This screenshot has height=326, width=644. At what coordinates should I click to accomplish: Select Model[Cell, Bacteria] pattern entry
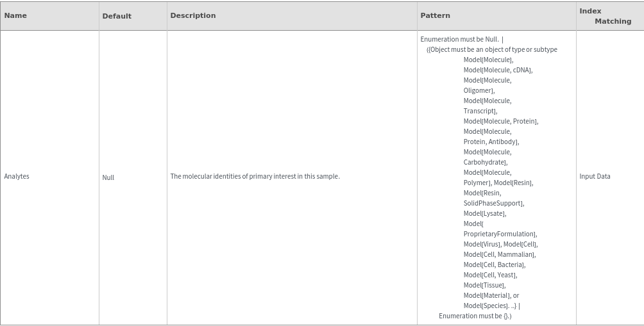(494, 265)
